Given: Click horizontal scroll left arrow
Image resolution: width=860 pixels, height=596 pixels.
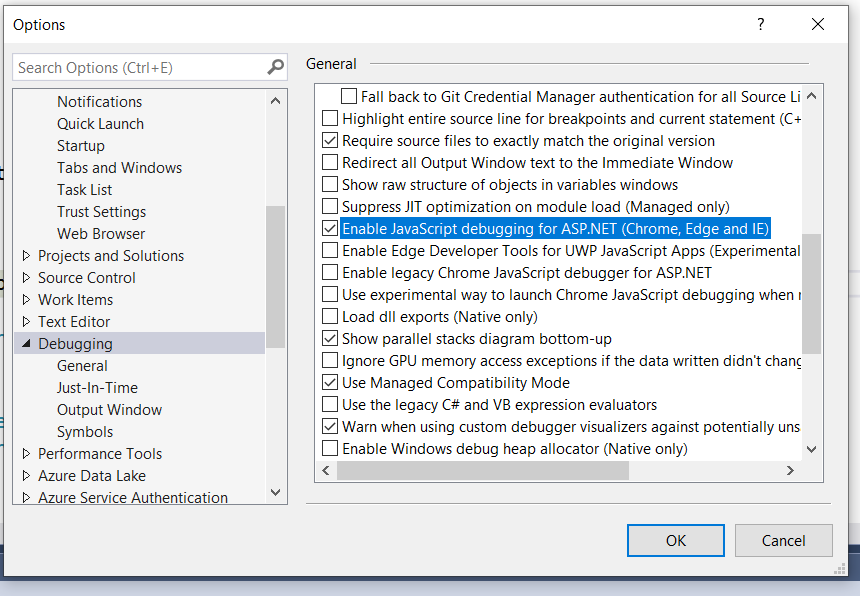Looking at the screenshot, I should [x=326, y=470].
